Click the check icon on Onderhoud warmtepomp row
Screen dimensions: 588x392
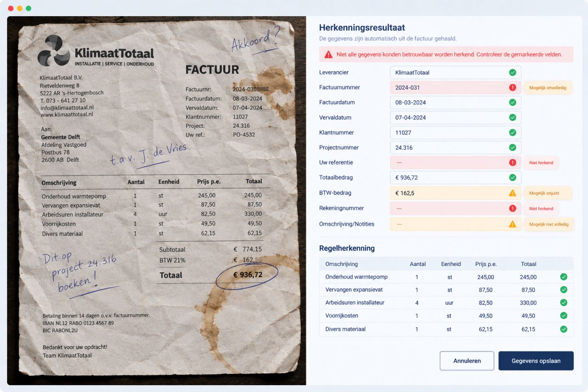[564, 277]
